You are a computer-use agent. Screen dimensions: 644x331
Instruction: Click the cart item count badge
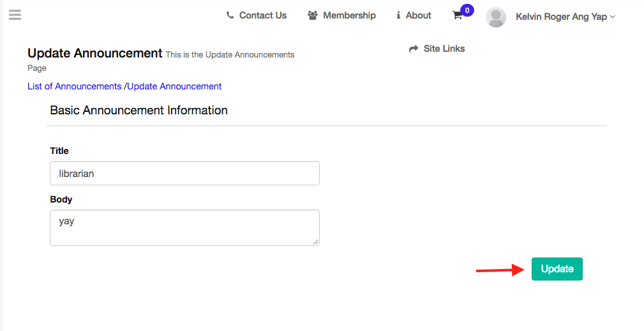pos(467,10)
